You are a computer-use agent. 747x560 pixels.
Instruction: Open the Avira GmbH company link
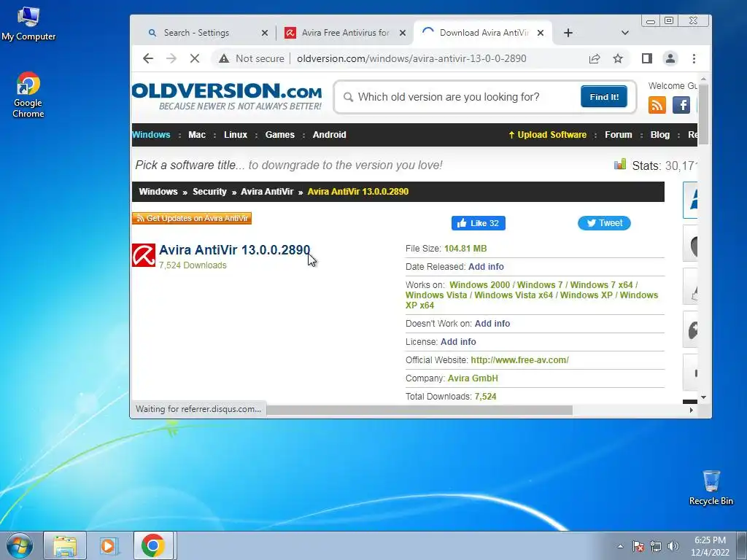point(473,378)
